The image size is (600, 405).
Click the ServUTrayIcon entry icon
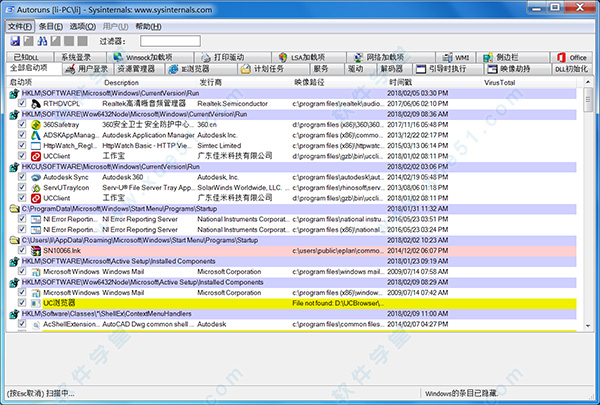point(36,188)
